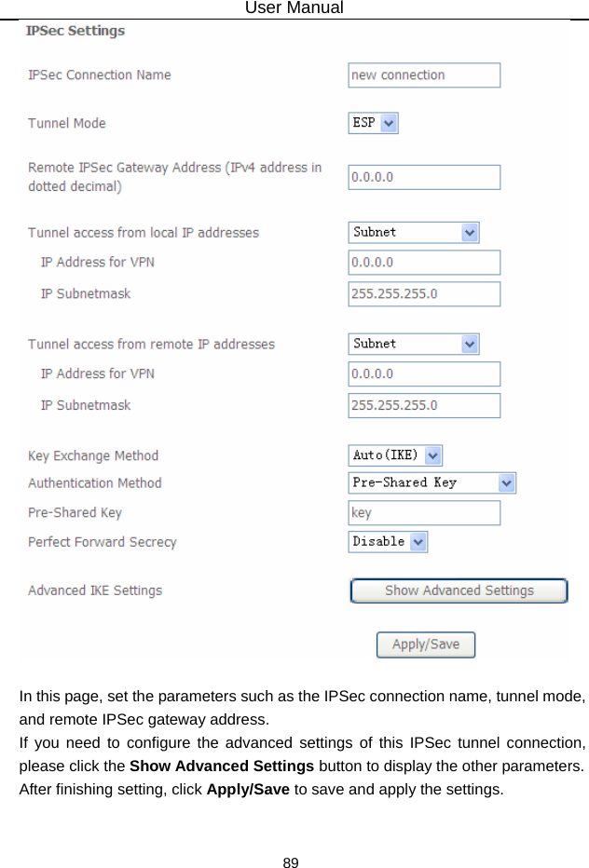Expand the remote IP addresses Subnet dropdown
This screenshot has height=868, width=589.
pyautogui.click(x=414, y=344)
